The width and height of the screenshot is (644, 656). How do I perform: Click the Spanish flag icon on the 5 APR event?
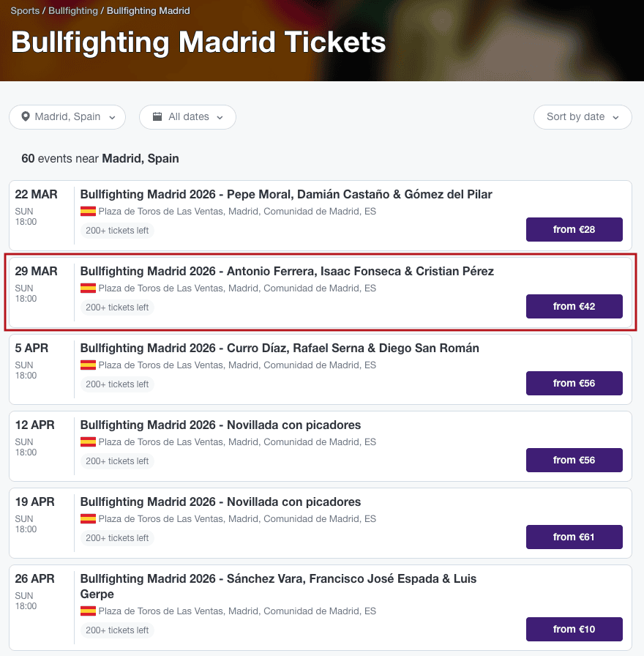click(89, 365)
